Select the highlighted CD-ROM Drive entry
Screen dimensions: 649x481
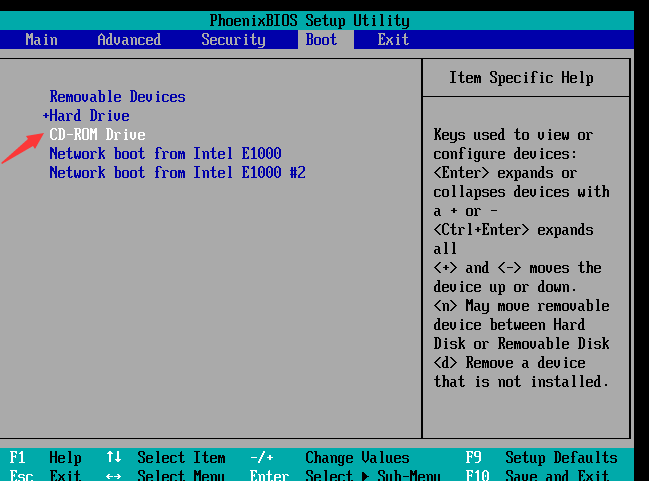[97, 135]
